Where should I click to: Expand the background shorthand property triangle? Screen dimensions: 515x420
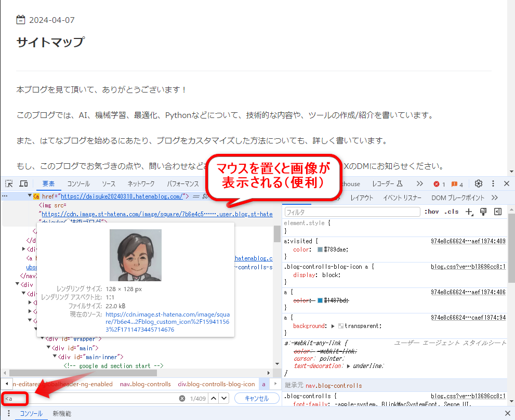(x=333, y=326)
